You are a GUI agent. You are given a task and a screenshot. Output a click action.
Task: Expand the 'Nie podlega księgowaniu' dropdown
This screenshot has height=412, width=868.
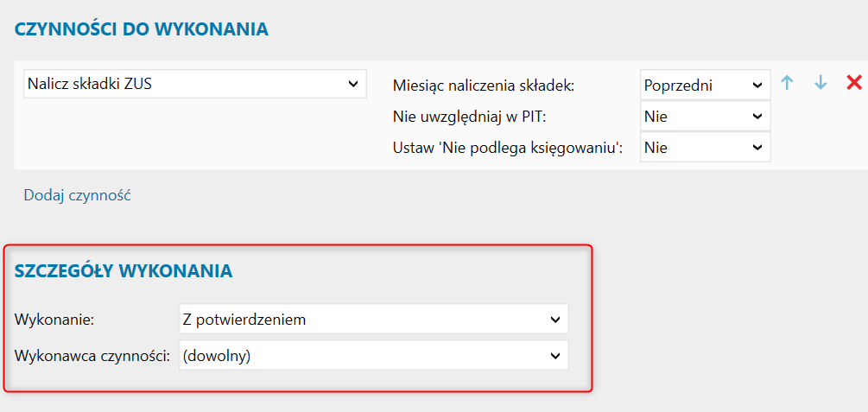704,148
